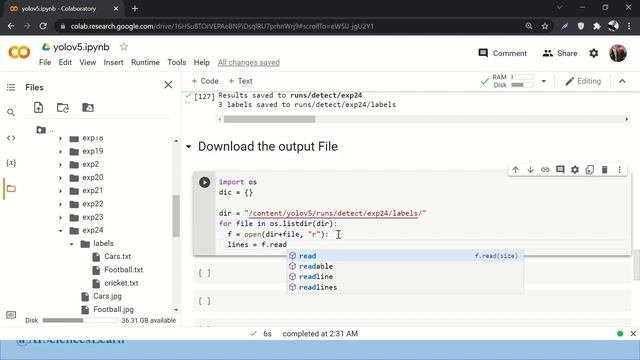
Task: Open cell editor settings gear
Action: point(575,169)
